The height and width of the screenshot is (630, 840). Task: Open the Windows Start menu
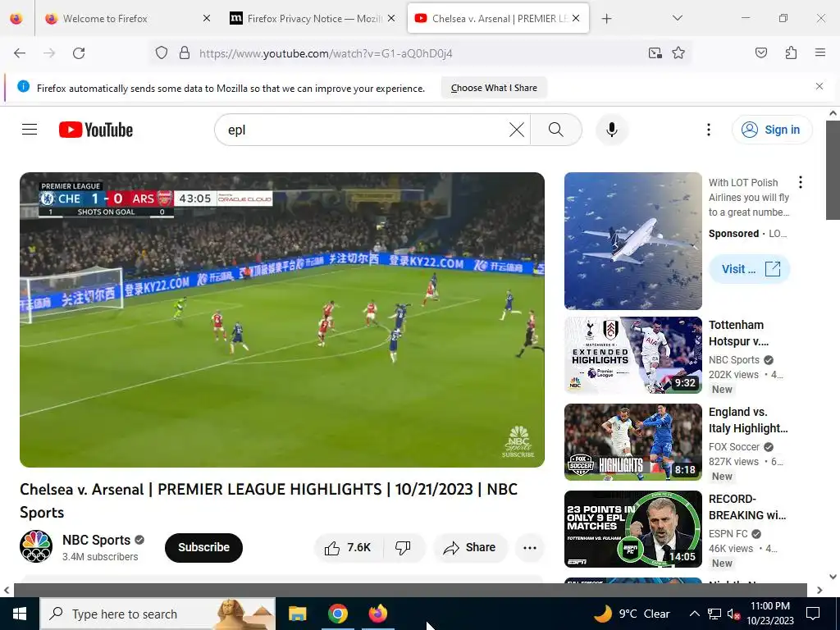(x=20, y=614)
